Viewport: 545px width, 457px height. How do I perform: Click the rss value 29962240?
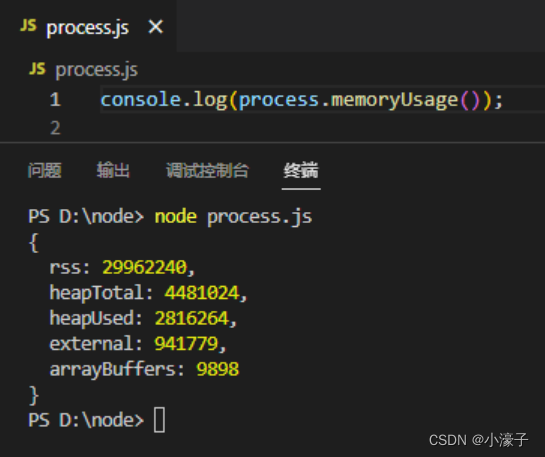[x=145, y=268]
